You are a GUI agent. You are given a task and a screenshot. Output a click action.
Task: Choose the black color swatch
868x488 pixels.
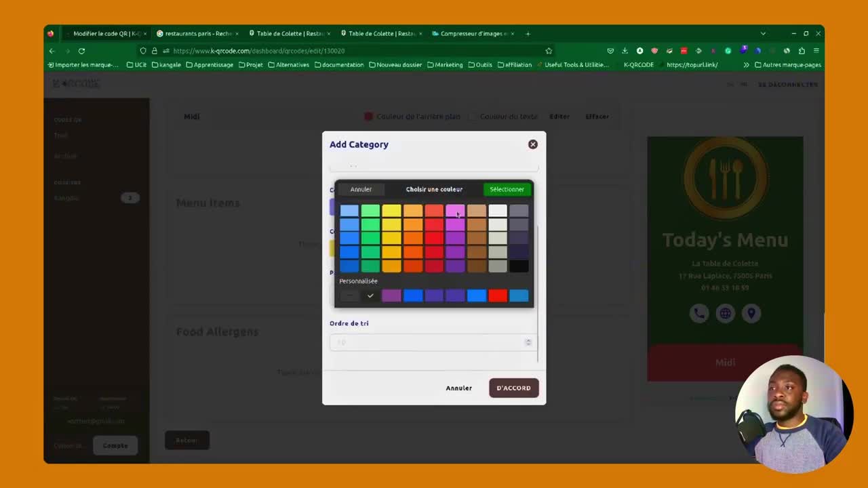click(519, 266)
